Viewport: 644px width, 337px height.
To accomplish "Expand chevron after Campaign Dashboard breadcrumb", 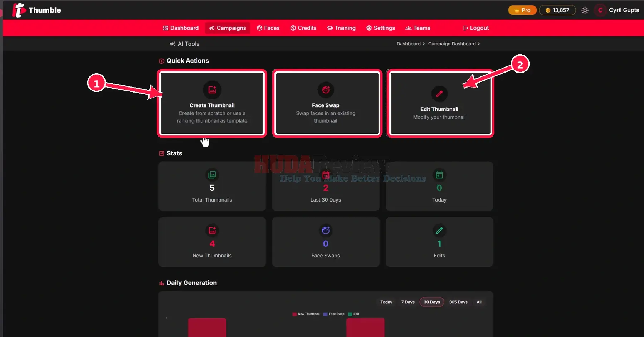I will click(x=479, y=44).
